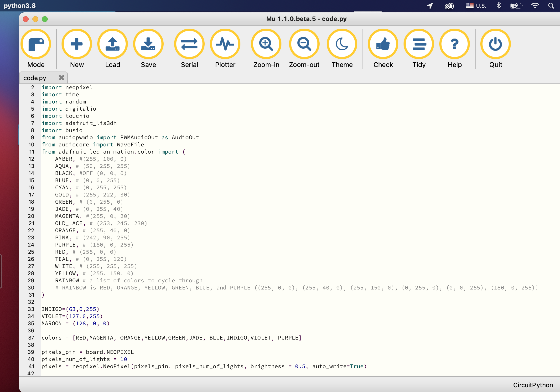This screenshot has height=392, width=560.
Task: Open the Serial console
Action: [x=189, y=48]
